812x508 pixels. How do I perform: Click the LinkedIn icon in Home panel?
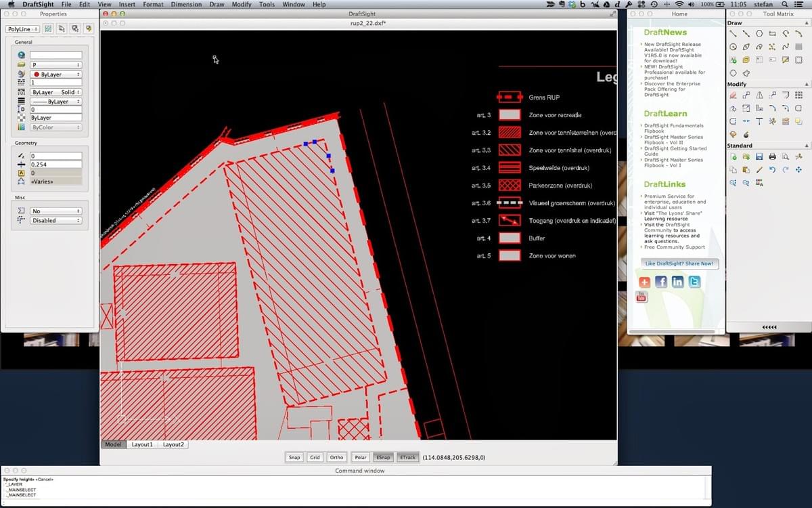(678, 282)
